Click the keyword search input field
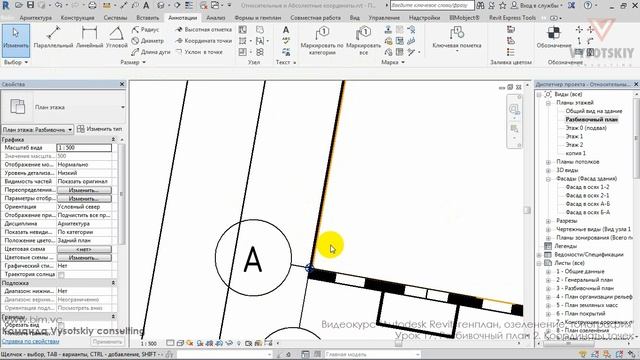Viewport: 640px width, 360px height. tap(432, 5)
